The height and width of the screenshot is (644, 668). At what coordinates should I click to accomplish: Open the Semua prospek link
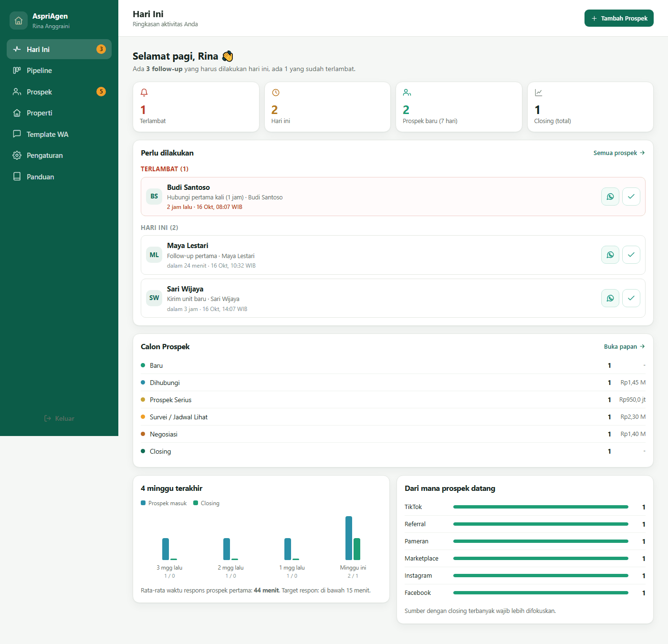pos(619,153)
